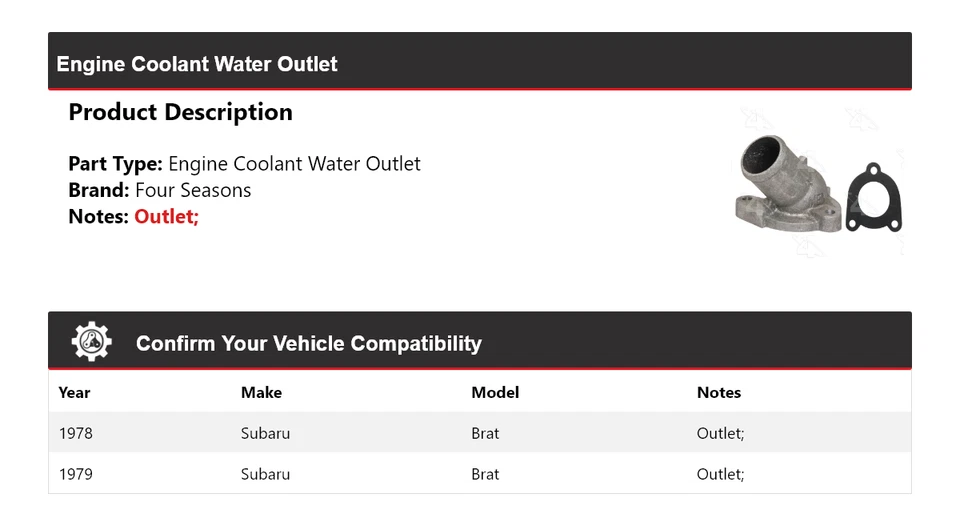
Task: Click the Engine Coolant Water Outlet title bar
Action: coord(197,64)
